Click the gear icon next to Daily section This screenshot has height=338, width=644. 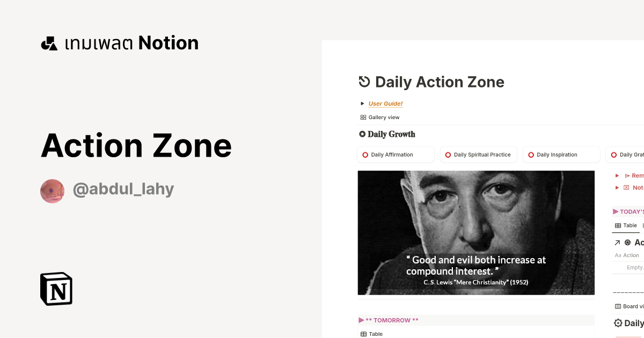tap(617, 323)
